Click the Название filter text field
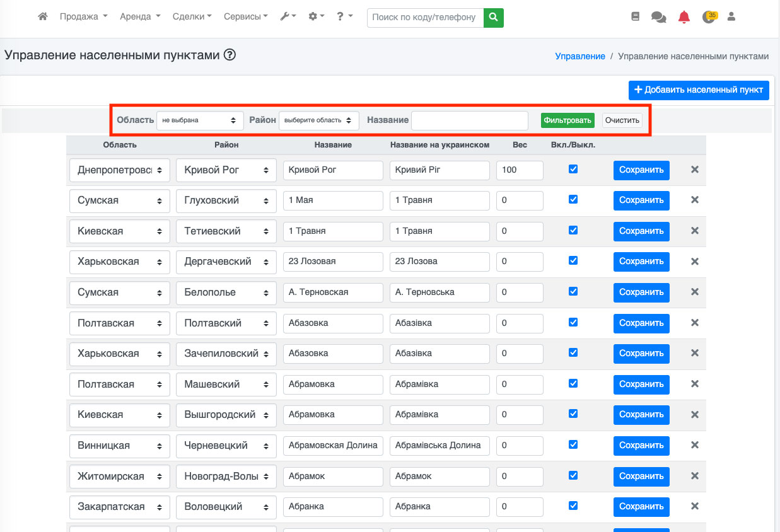 (x=469, y=120)
